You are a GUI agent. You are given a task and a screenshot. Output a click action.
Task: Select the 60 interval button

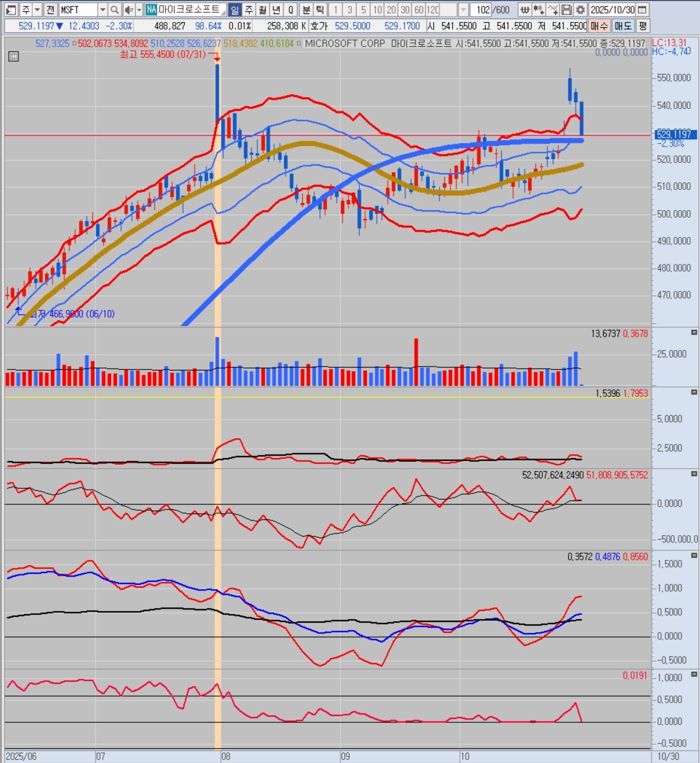pyautogui.click(x=419, y=9)
